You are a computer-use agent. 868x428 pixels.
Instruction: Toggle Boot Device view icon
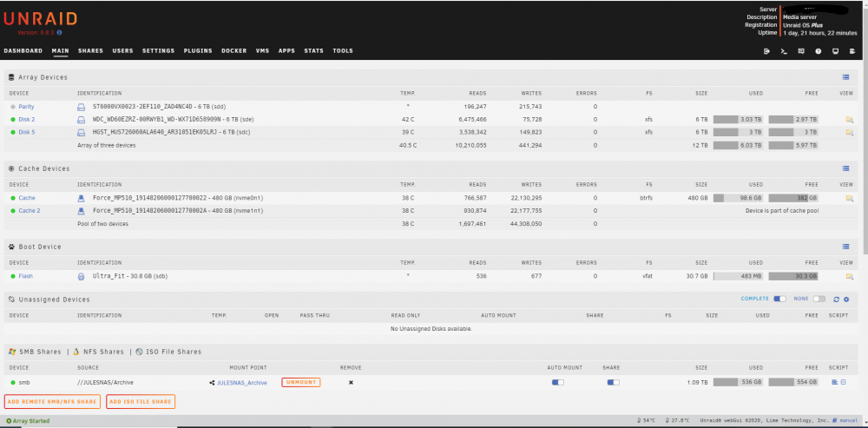(845, 247)
